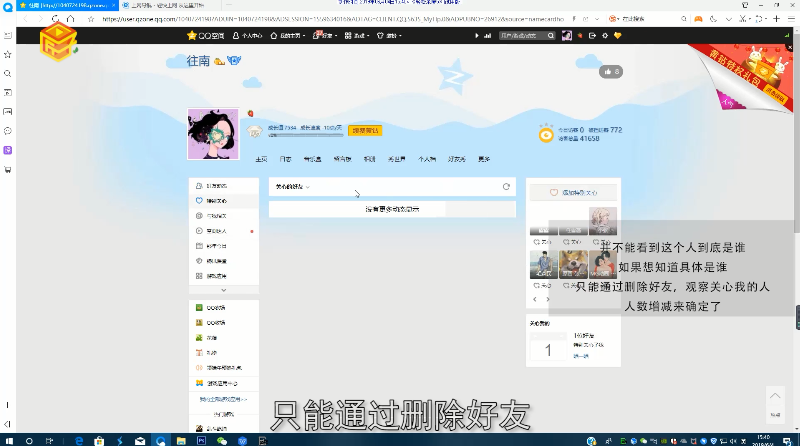The image size is (800, 446).
Task: Open 个人中心 in top navigation
Action: (x=249, y=36)
